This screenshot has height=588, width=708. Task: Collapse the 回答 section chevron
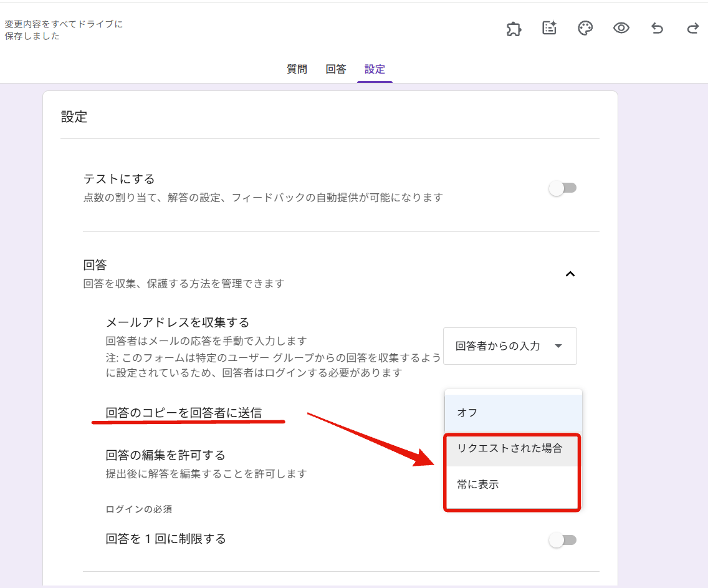(570, 274)
